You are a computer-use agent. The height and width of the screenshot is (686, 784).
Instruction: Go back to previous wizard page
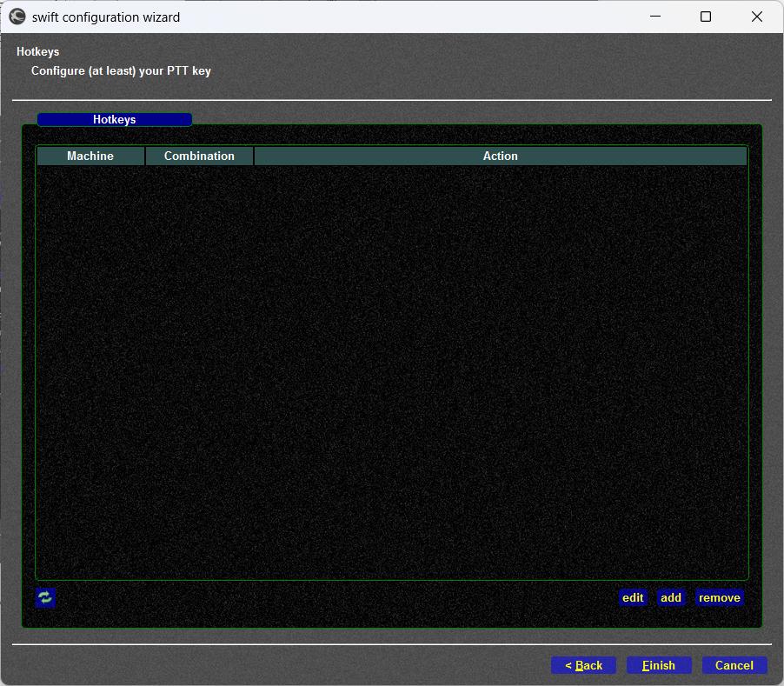click(583, 665)
